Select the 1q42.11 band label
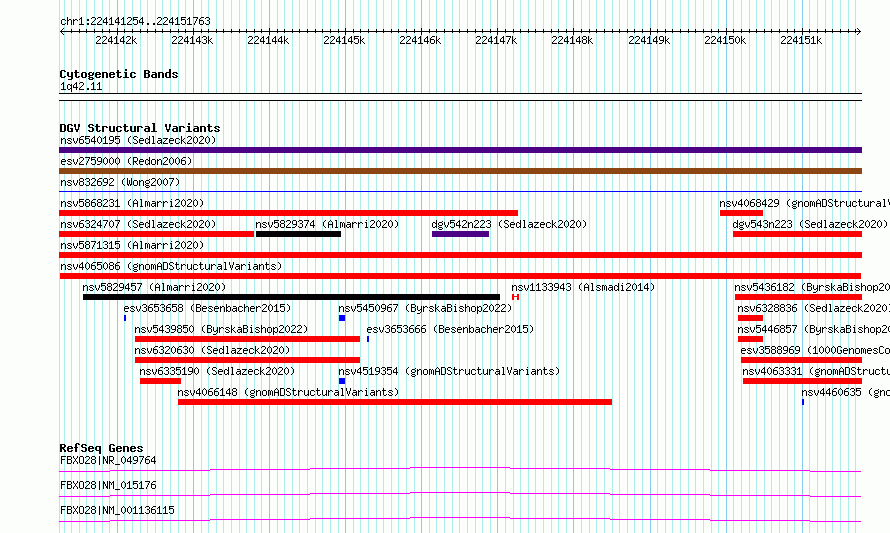Viewport: 890px width, 533px height. pos(81,87)
